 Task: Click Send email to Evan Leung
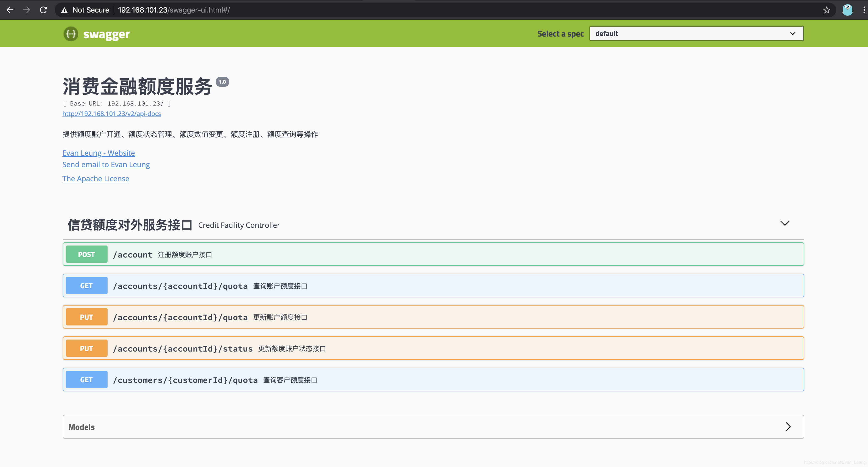[x=106, y=165]
